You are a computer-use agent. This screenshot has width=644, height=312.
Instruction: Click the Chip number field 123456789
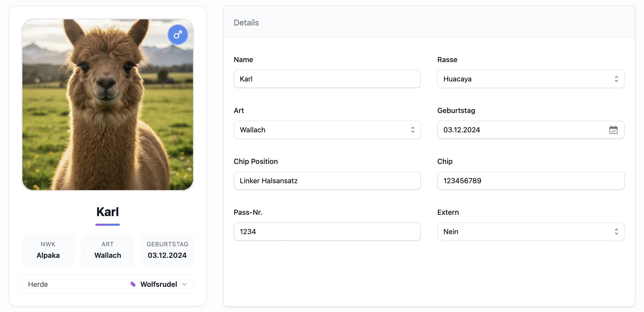(x=530, y=181)
